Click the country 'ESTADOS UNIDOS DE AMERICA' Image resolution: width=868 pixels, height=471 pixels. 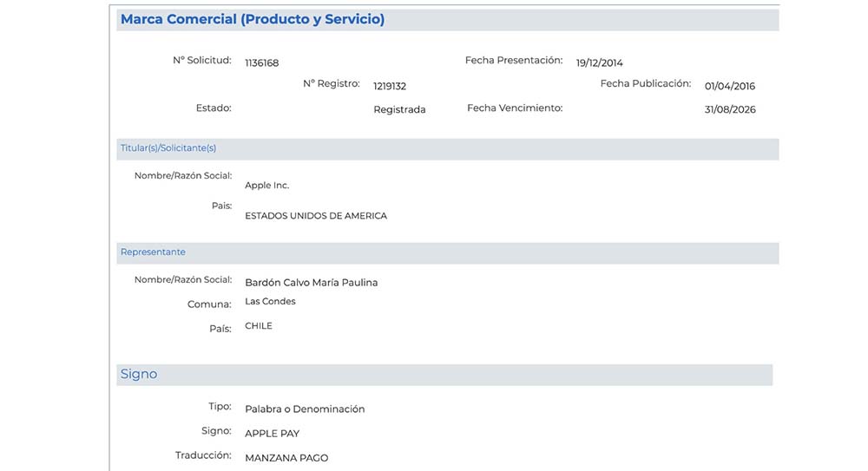[x=316, y=216]
